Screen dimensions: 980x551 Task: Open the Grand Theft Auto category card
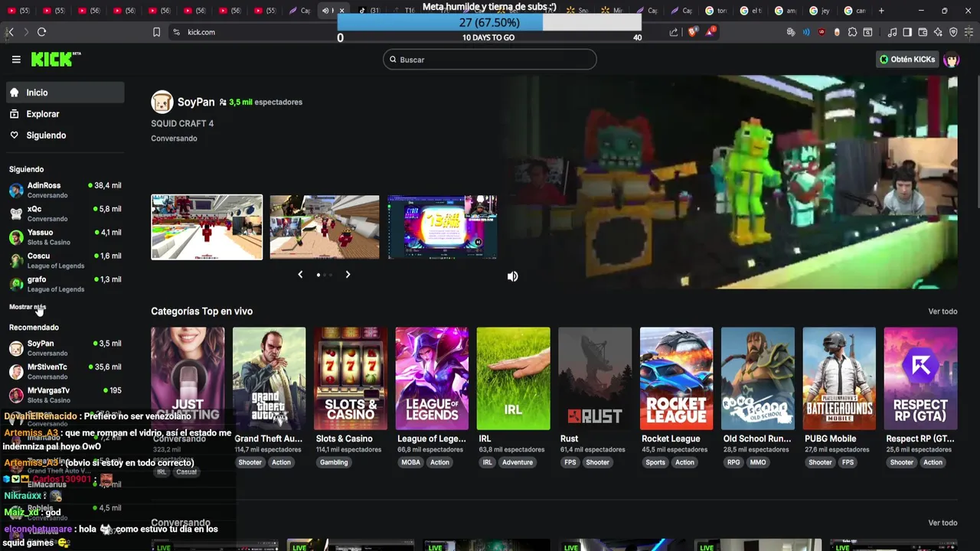(269, 379)
